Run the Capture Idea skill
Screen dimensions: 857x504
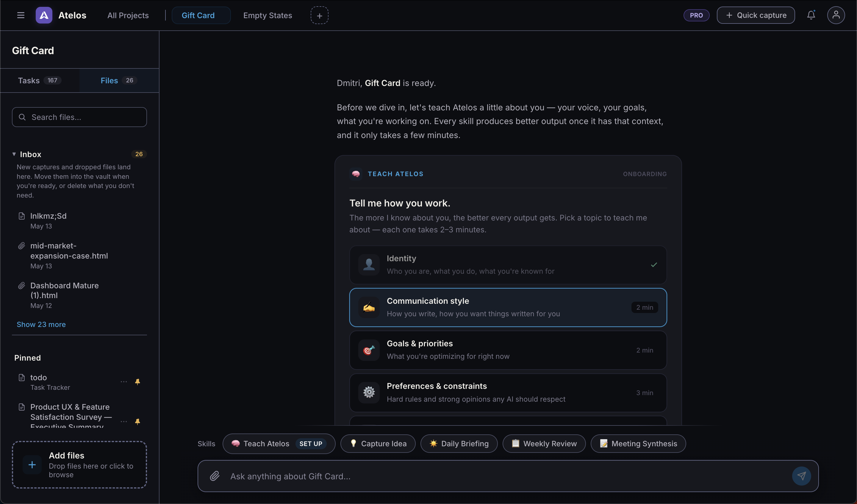tap(378, 444)
